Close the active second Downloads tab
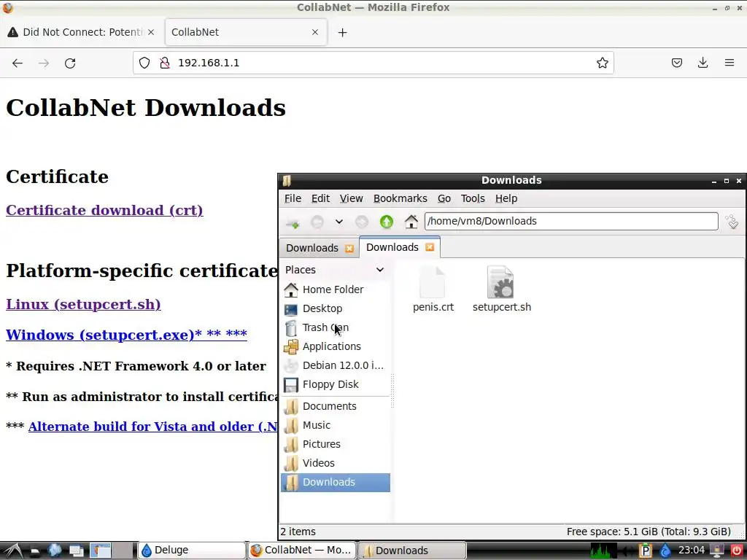The image size is (747, 560). [x=430, y=247]
